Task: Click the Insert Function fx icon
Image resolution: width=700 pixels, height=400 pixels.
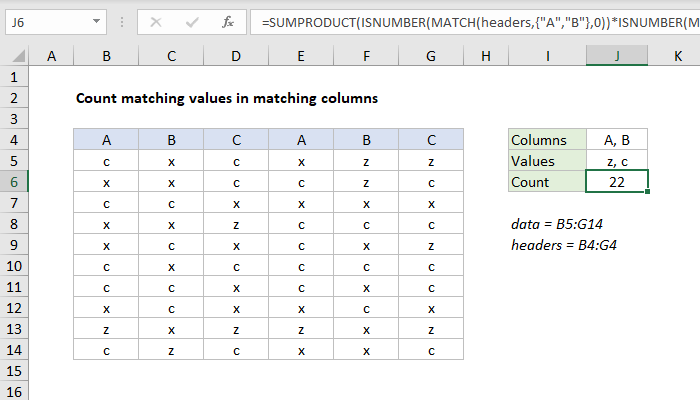Action: 228,21
